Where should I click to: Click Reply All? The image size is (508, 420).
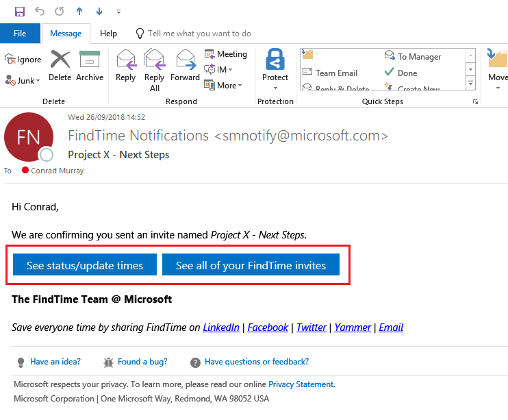tap(155, 71)
